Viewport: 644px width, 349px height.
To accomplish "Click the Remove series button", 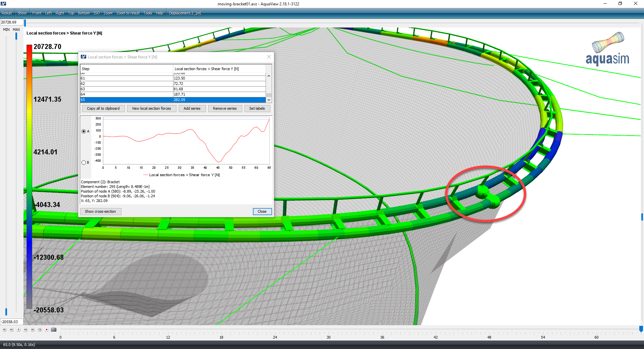I will click(x=225, y=108).
